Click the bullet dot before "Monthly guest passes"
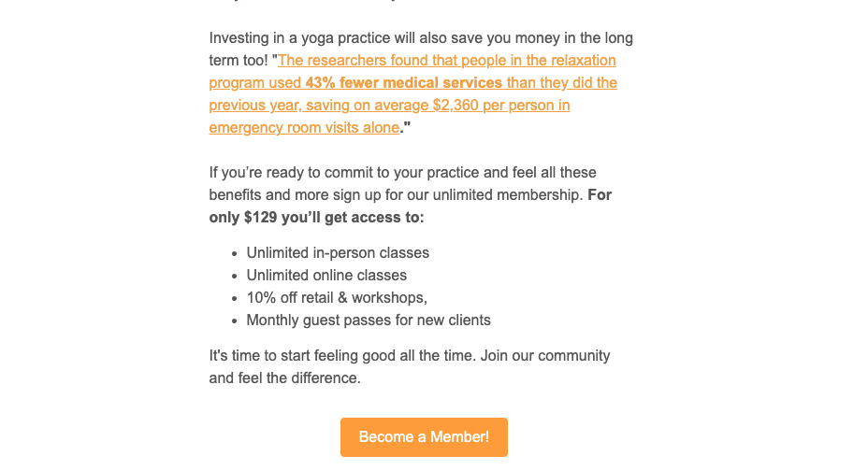Image resolution: width=868 pixels, height=470 pixels. [x=235, y=321]
